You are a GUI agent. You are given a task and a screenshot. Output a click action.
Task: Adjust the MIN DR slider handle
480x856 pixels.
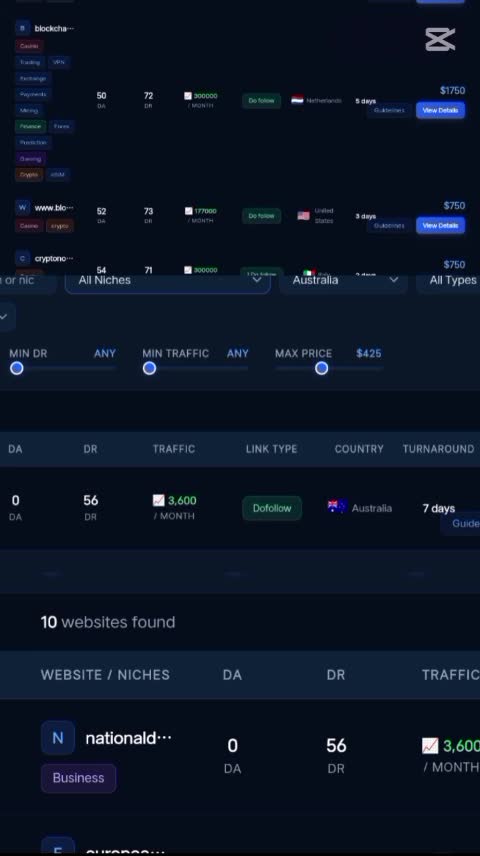point(17,368)
